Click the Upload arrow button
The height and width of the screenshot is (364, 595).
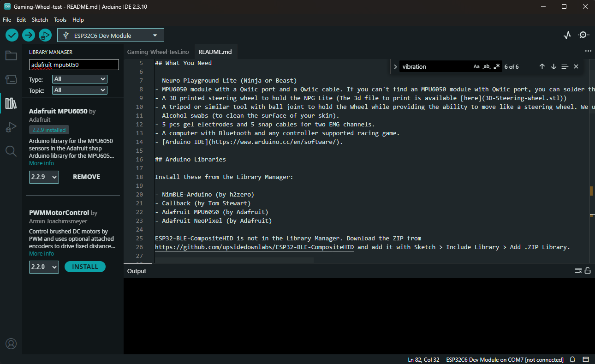[x=29, y=35]
